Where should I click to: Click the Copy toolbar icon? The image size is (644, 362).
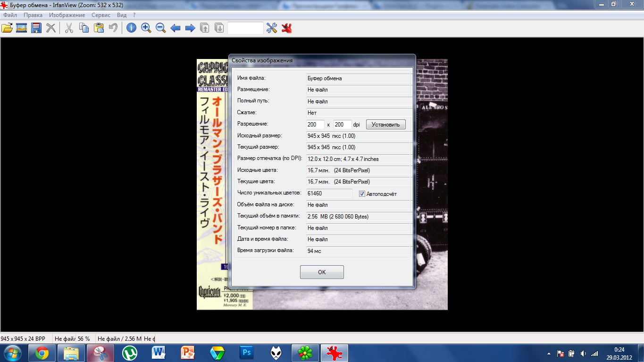pos(84,28)
